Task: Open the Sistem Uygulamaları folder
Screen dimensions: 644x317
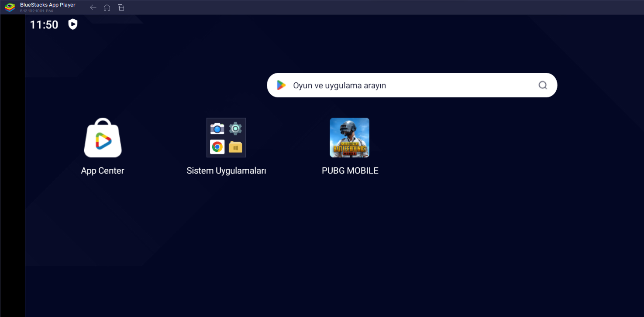Action: click(x=226, y=138)
